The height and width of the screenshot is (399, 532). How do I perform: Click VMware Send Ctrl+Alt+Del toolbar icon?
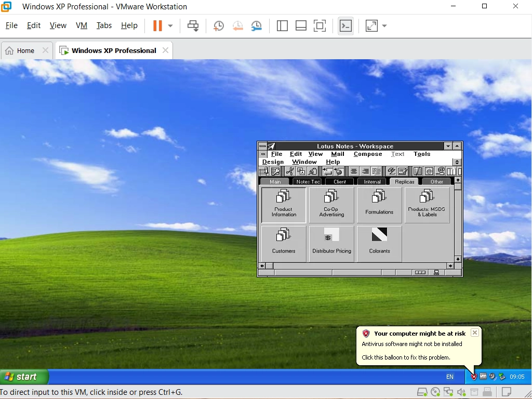[x=193, y=26]
